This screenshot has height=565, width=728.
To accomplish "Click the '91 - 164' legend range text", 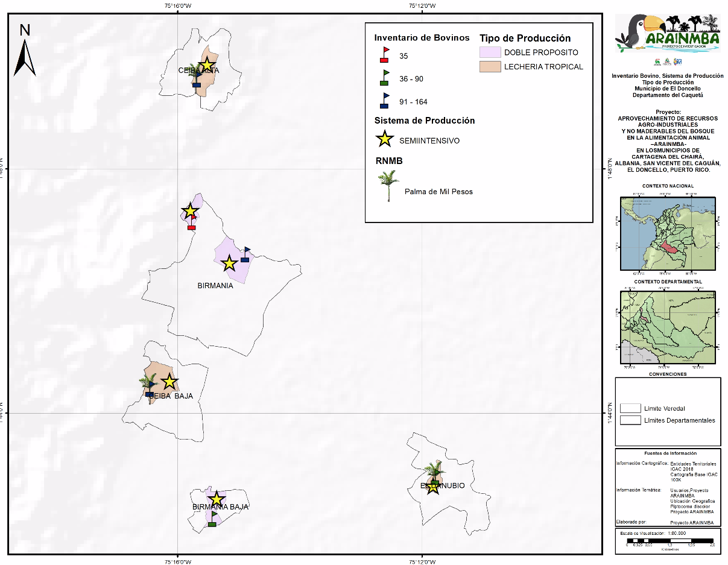I will tap(413, 102).
